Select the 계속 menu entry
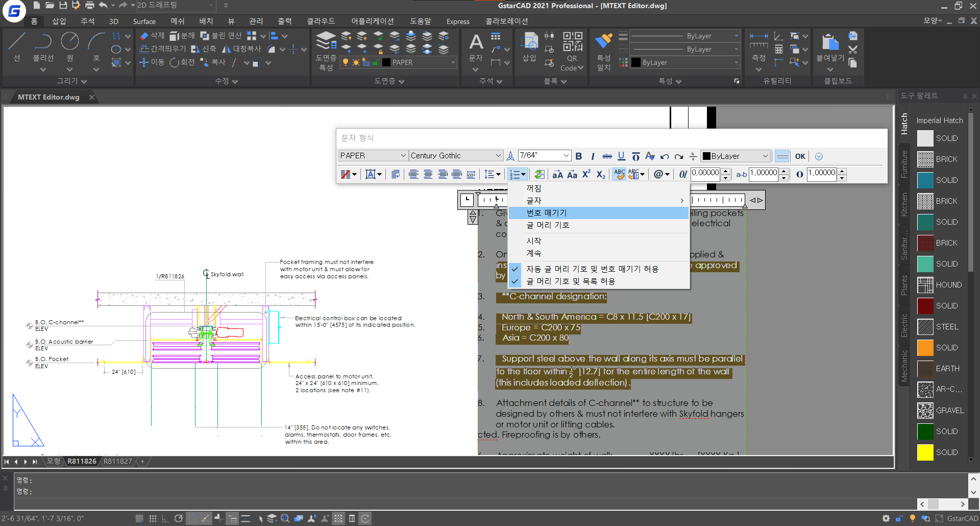Viewport: 980px width, 526px height. (598, 253)
